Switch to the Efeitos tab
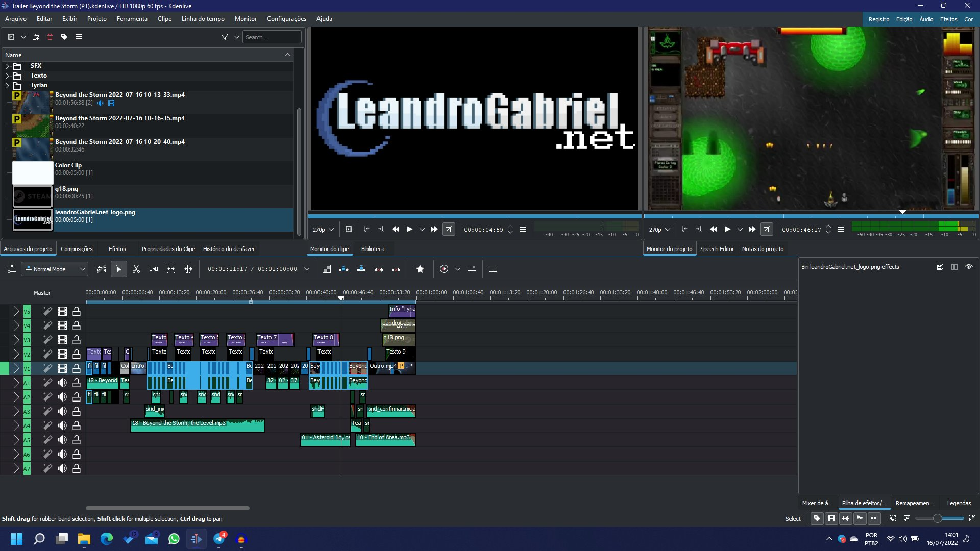This screenshot has width=980, height=551. pos(117,249)
